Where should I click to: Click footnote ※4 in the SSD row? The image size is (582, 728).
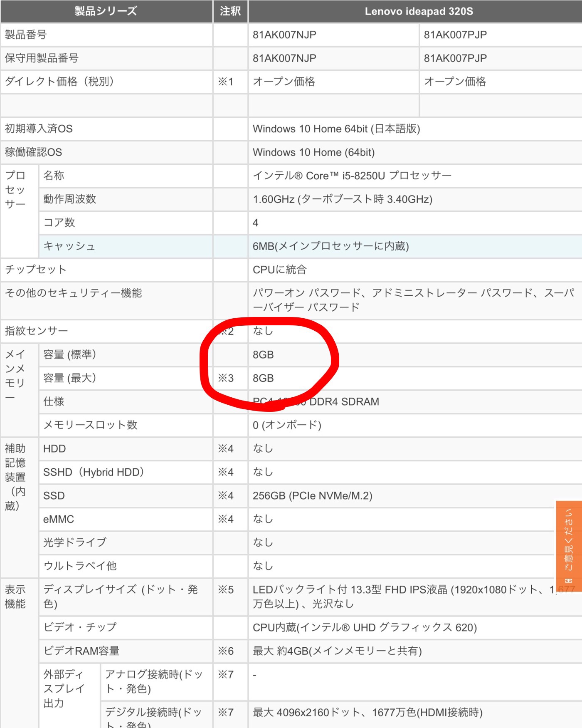click(x=226, y=496)
